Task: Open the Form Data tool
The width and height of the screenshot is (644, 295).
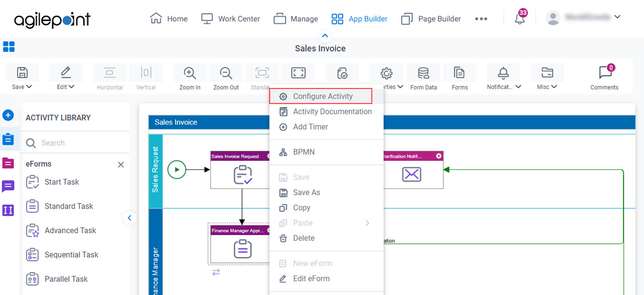Action: [x=424, y=77]
